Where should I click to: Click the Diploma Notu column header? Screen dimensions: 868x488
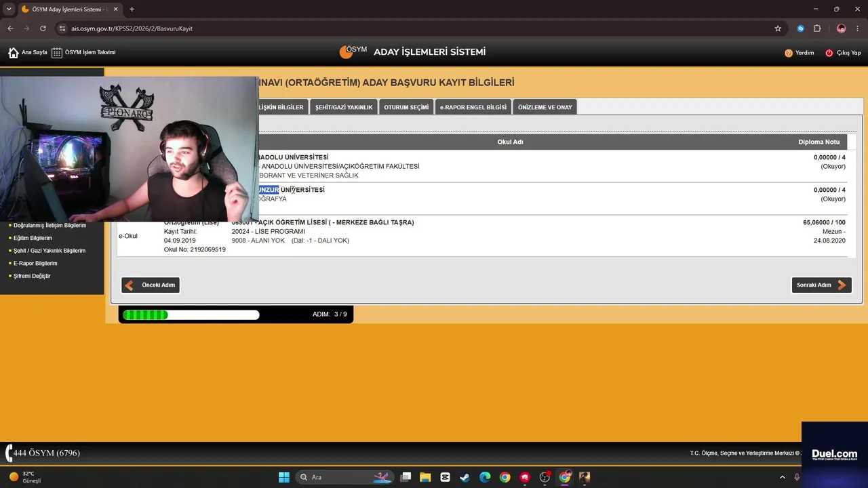point(819,142)
